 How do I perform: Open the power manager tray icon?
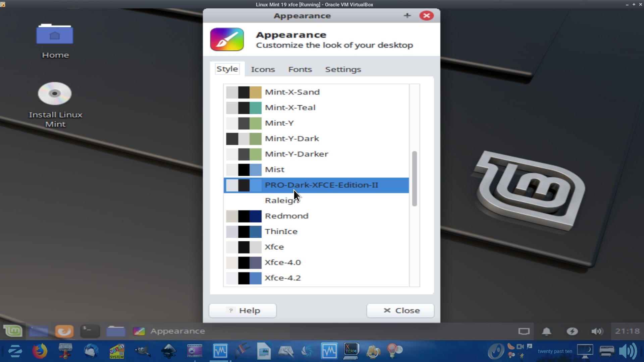tap(572, 331)
